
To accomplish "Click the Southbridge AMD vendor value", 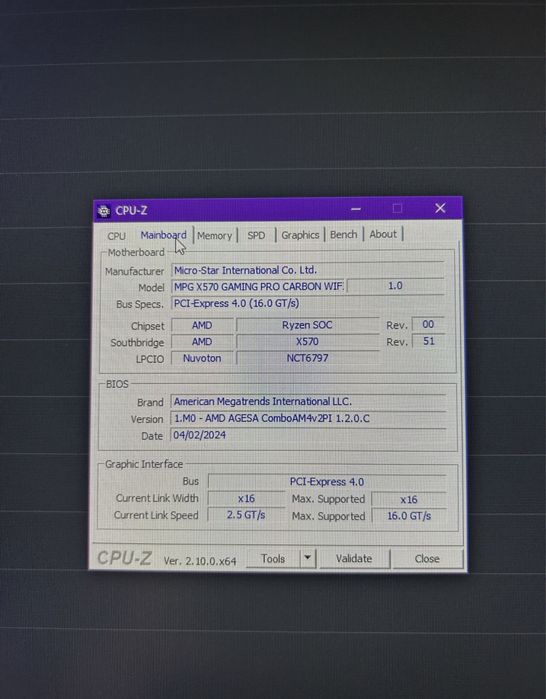I will tap(202, 341).
